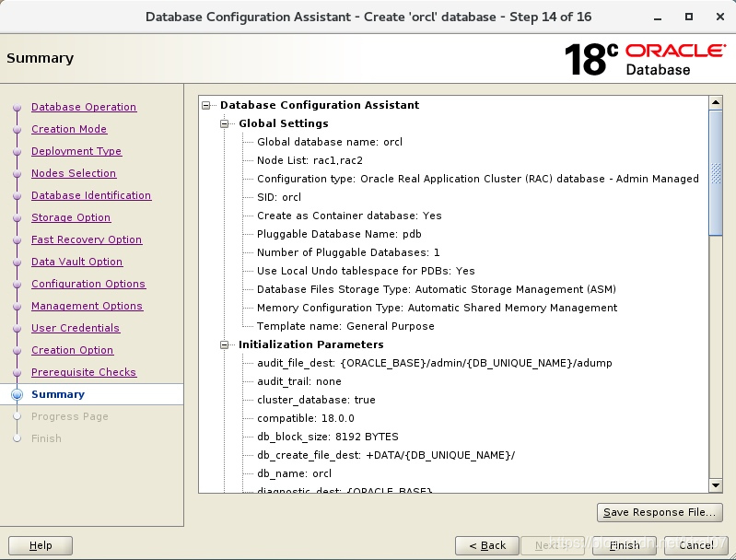This screenshot has width=736, height=560.
Task: Select 'Create as Container database: Yes' row
Action: click(349, 216)
